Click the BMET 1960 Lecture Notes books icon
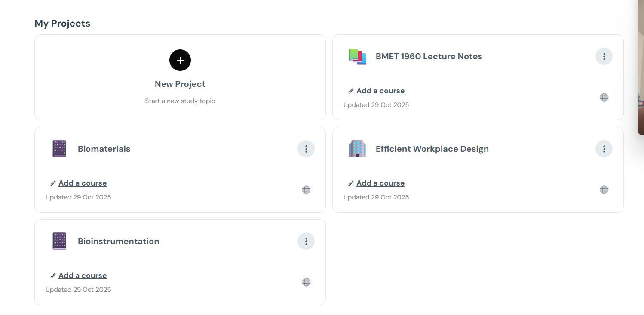This screenshot has width=644, height=315. click(357, 57)
